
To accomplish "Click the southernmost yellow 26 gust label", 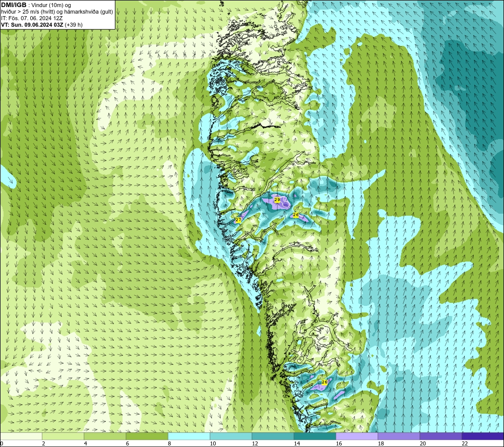I will (x=325, y=382).
